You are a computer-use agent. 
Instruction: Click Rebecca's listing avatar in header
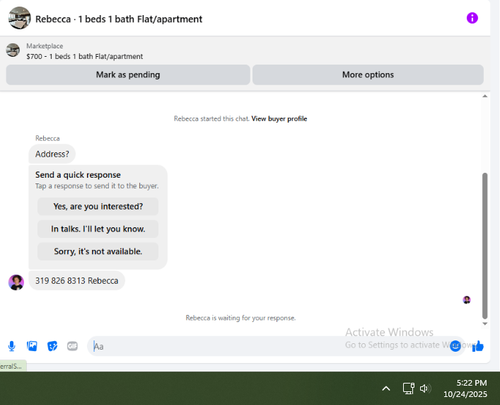click(19, 18)
